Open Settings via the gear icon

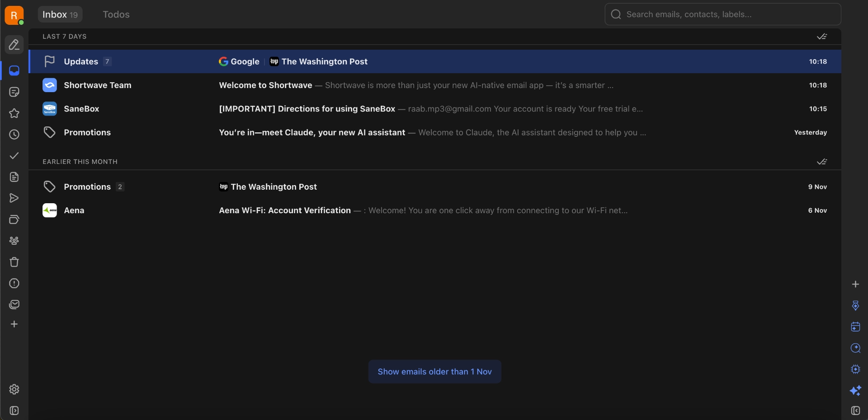point(14,389)
